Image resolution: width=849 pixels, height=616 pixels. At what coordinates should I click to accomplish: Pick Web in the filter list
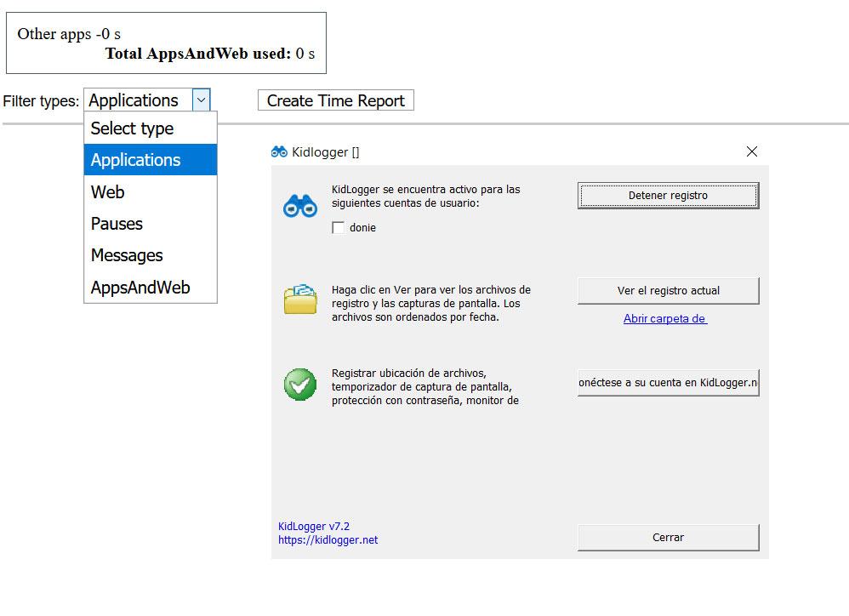[x=151, y=191]
